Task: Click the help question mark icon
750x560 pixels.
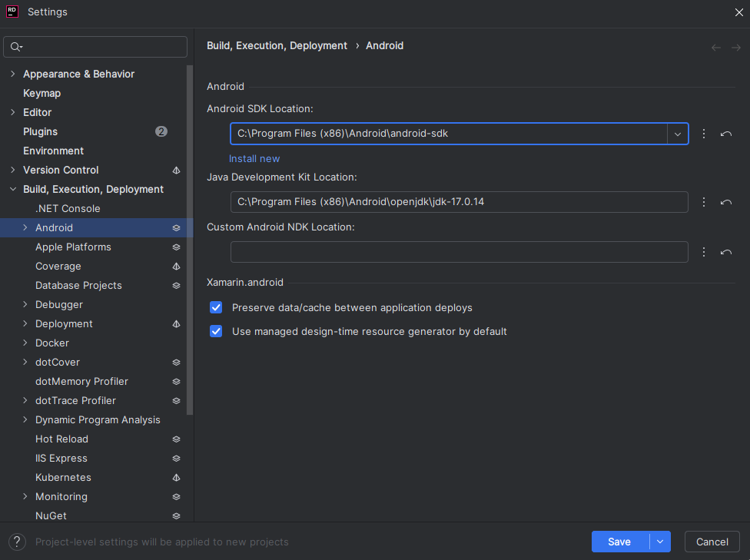Action: pyautogui.click(x=16, y=542)
